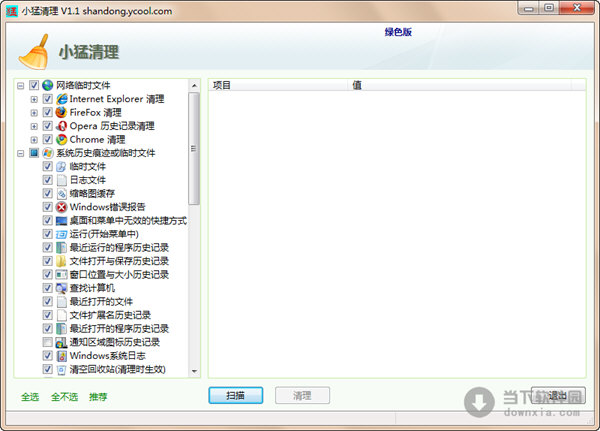Click the window icon for 窗口位置与大小历史记录
Screen dimensions: 600x431
coord(61,274)
